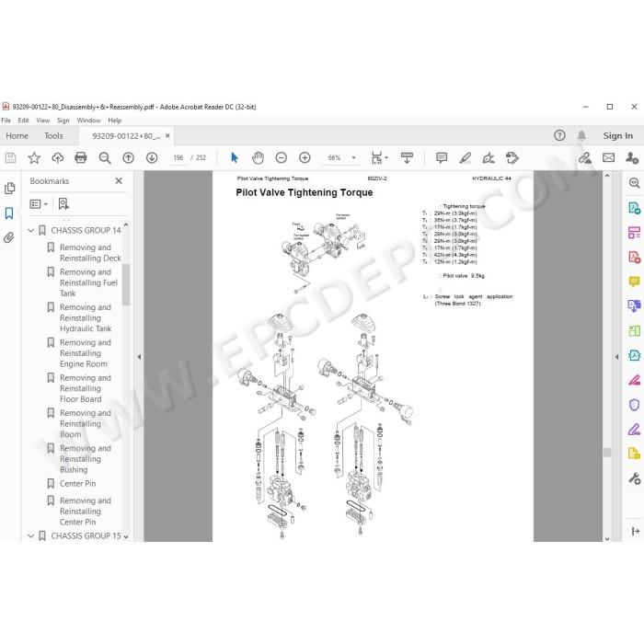Open bookmark options list dropdown
Image resolution: width=644 pixels, height=644 pixels.
click(x=39, y=204)
